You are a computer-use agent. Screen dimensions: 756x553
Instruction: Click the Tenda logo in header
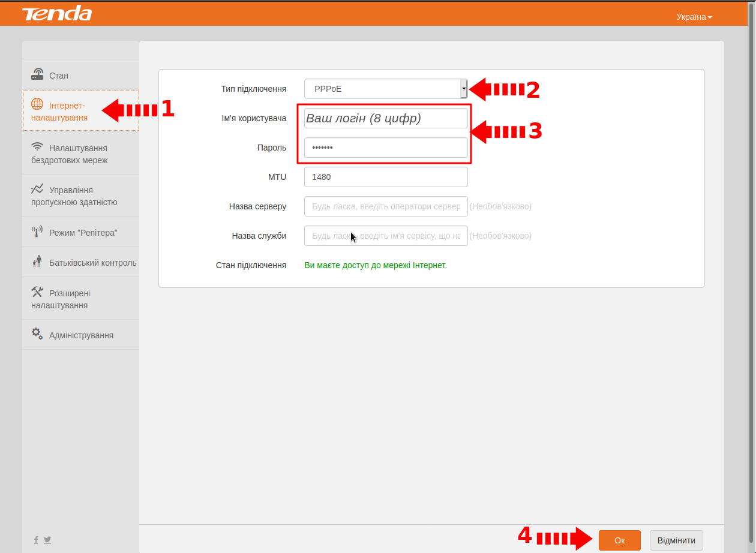pos(57,13)
